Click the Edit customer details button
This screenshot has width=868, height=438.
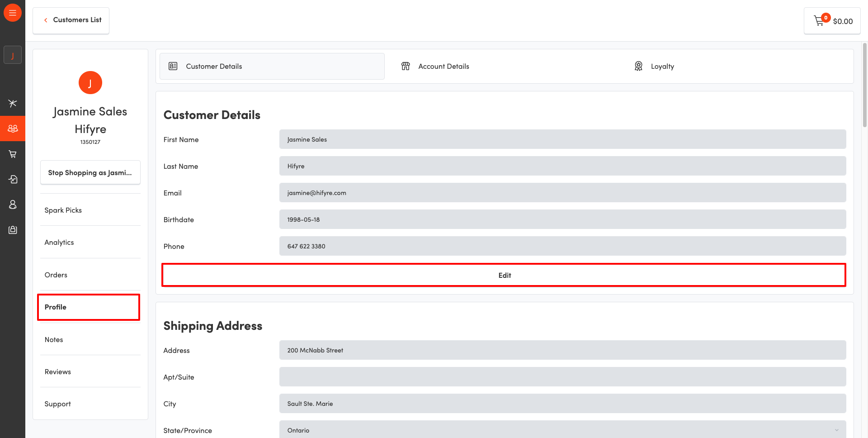(x=504, y=275)
